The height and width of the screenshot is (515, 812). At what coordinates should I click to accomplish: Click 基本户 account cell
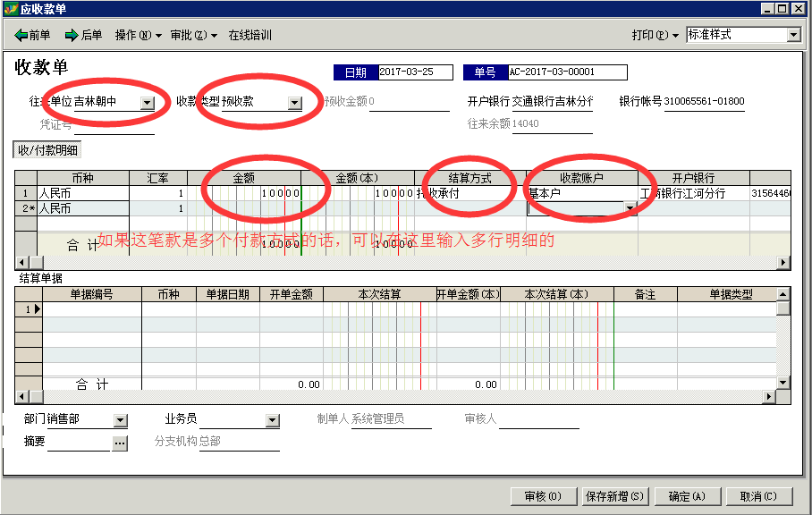click(x=582, y=193)
